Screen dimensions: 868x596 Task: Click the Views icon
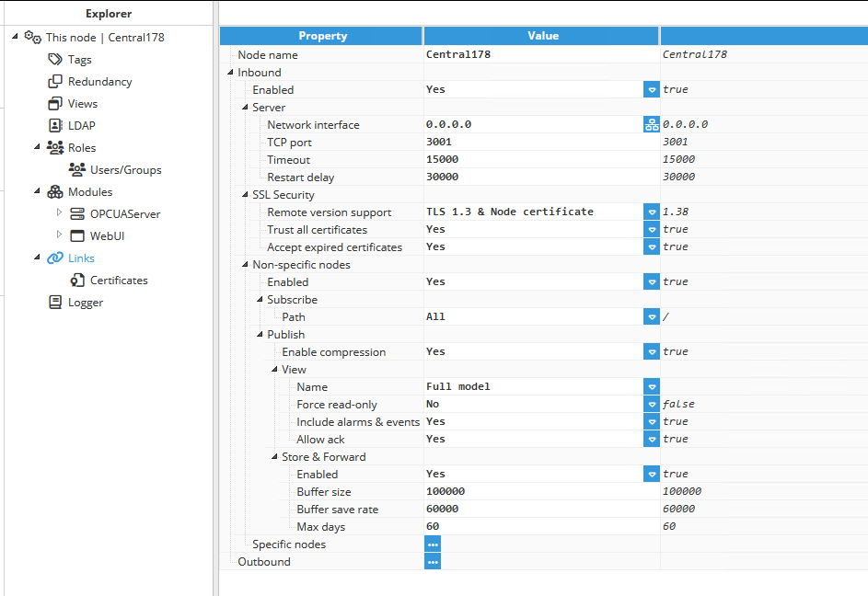(x=55, y=104)
